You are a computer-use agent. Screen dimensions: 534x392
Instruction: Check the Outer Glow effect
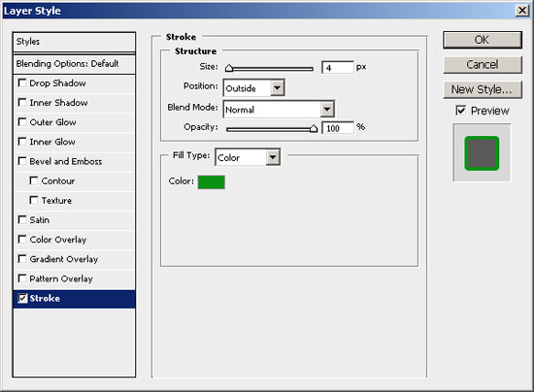pyautogui.click(x=22, y=122)
